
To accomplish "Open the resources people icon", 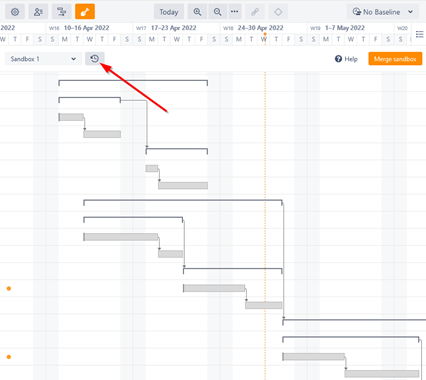I will point(38,12).
